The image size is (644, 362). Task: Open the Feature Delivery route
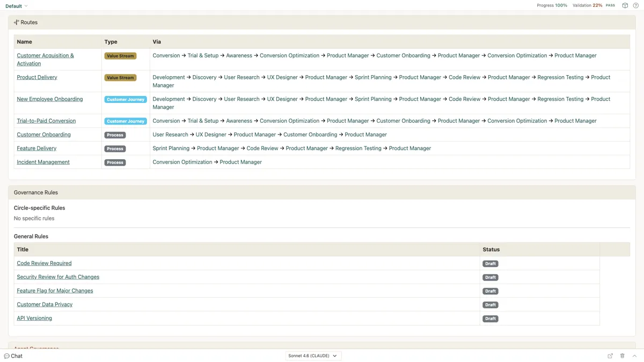pos(36,149)
